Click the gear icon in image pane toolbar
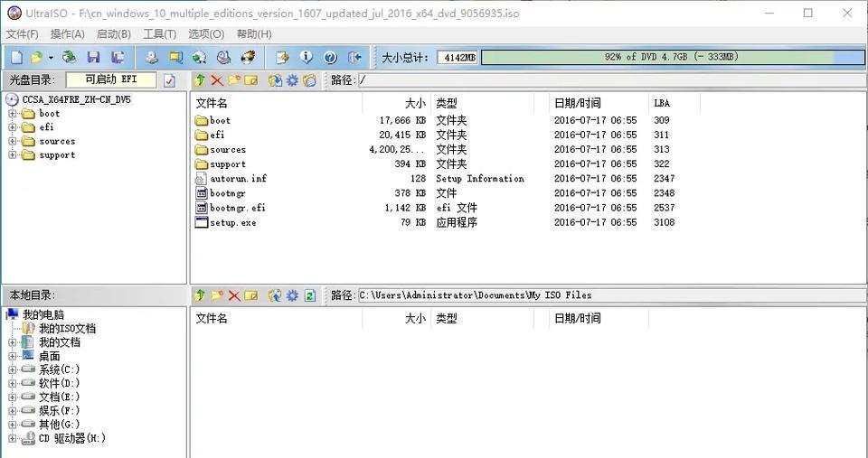This screenshot has width=868, height=458. tap(292, 80)
